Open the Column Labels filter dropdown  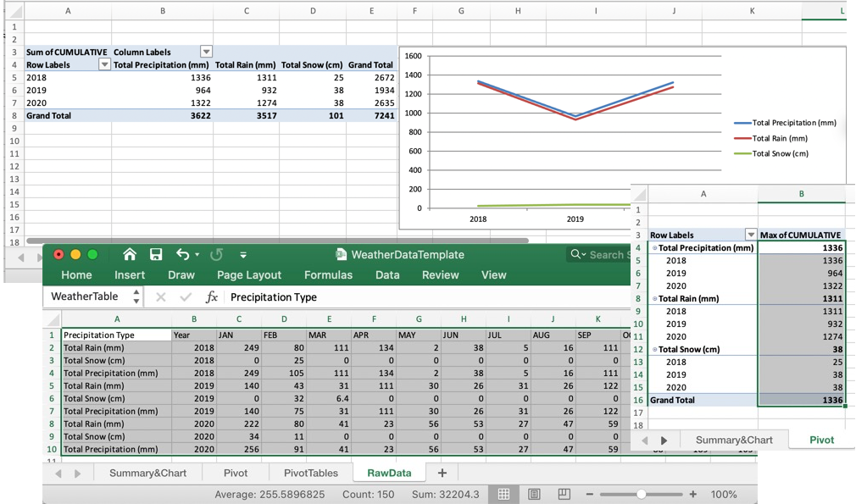(x=206, y=52)
